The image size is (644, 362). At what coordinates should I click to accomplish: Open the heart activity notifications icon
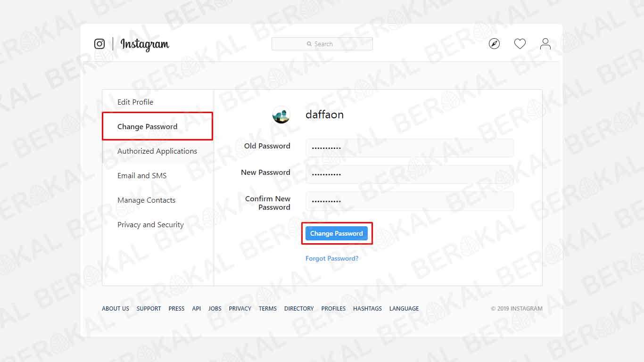(520, 44)
